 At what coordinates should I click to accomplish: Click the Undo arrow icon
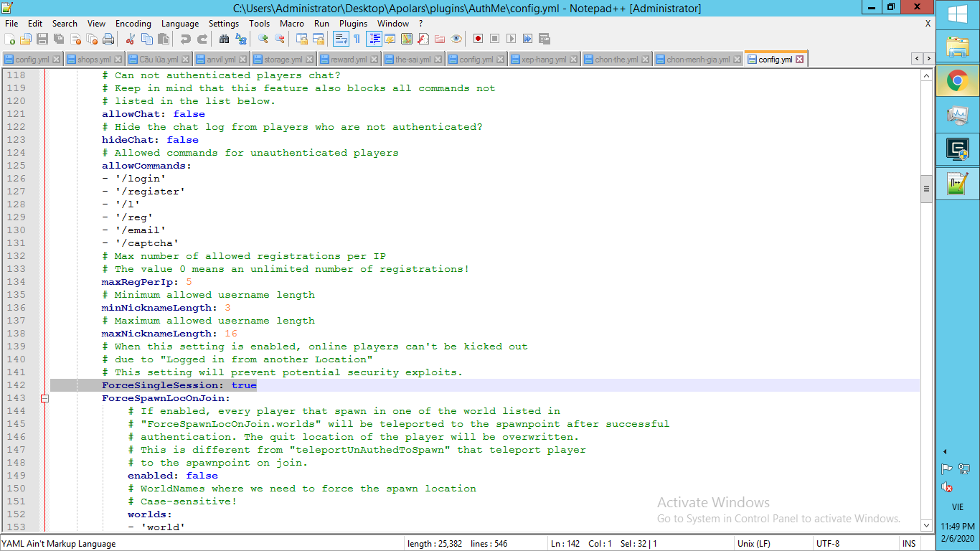pos(185,39)
